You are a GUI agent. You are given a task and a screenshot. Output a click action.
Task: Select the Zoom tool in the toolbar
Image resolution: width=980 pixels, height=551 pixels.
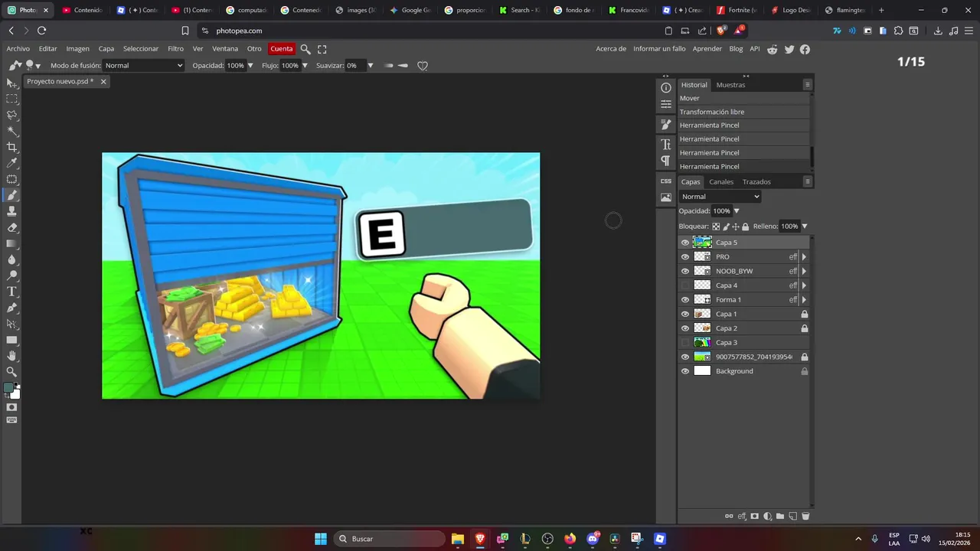click(x=11, y=372)
